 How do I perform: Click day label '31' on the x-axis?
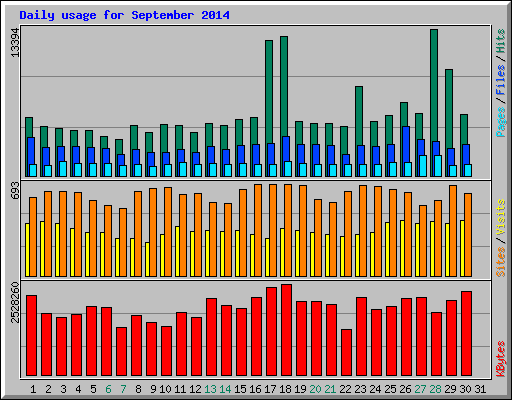tap(480, 389)
